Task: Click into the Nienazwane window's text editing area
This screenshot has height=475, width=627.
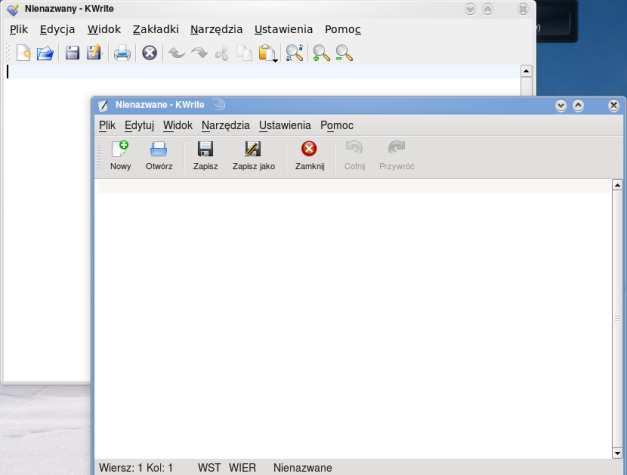Action: [353, 319]
